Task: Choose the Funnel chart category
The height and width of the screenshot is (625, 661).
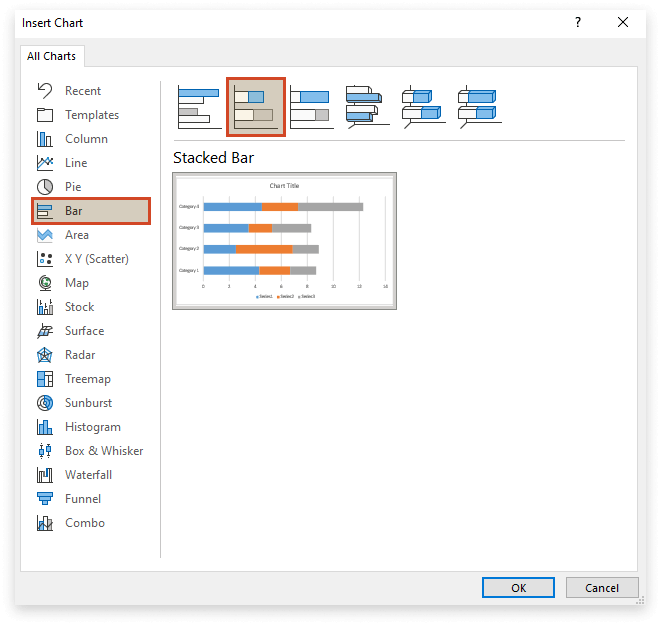Action: coord(91,499)
